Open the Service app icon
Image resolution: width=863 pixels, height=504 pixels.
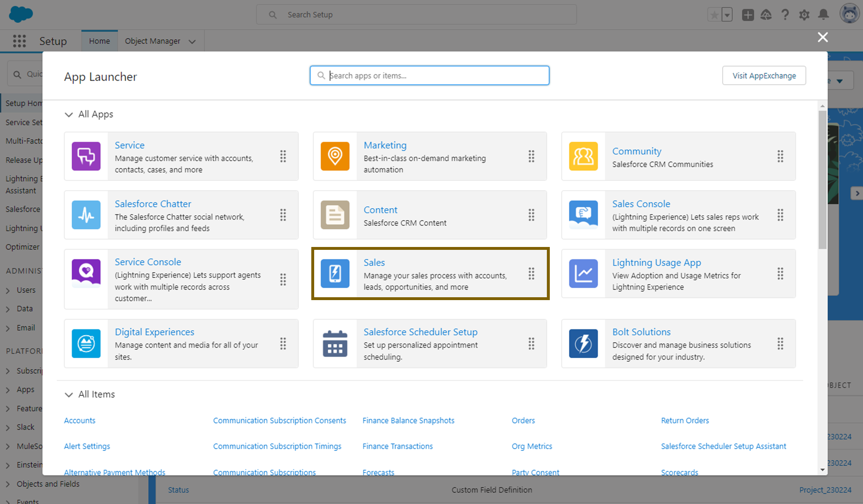click(86, 156)
